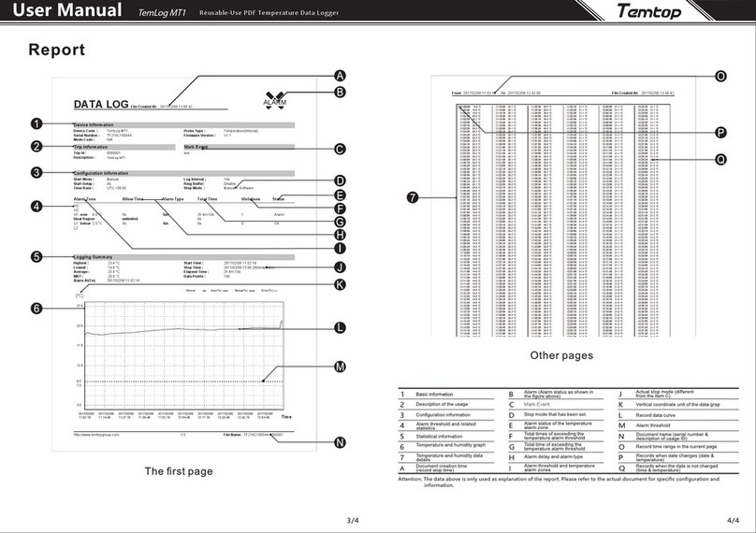Click the 'Document creation time' legend entry
The width and height of the screenshot is (756, 533).
point(442,468)
